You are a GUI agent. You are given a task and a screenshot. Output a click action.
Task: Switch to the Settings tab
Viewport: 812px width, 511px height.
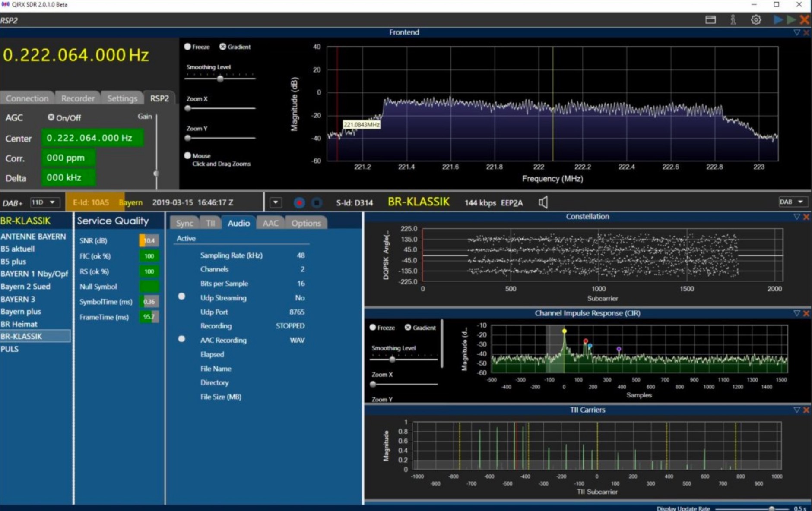point(122,98)
